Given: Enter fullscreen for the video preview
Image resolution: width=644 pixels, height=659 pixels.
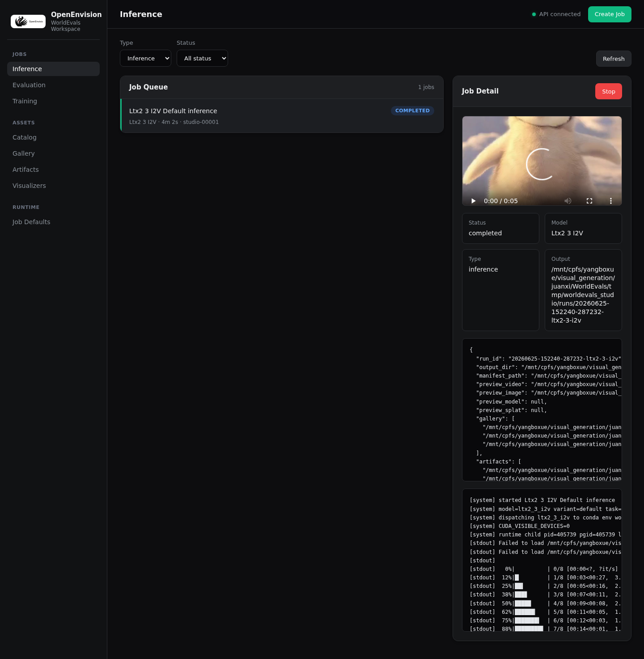Looking at the screenshot, I should pos(589,201).
